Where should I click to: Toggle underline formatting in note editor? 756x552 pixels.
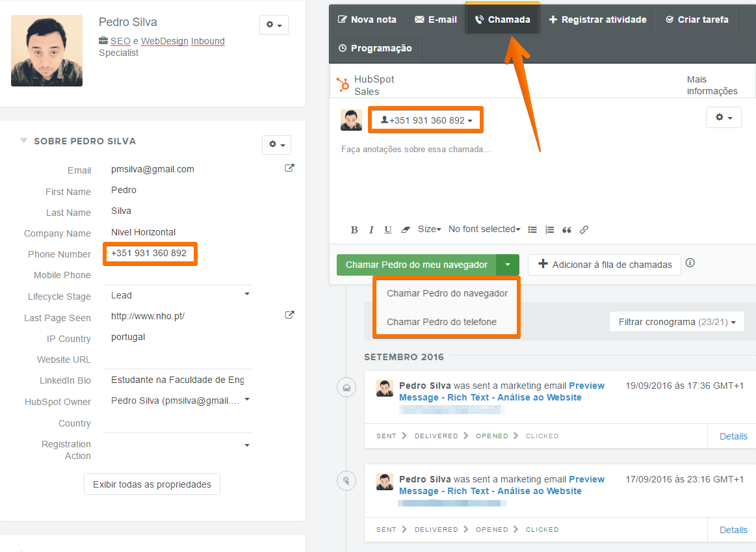(x=388, y=230)
